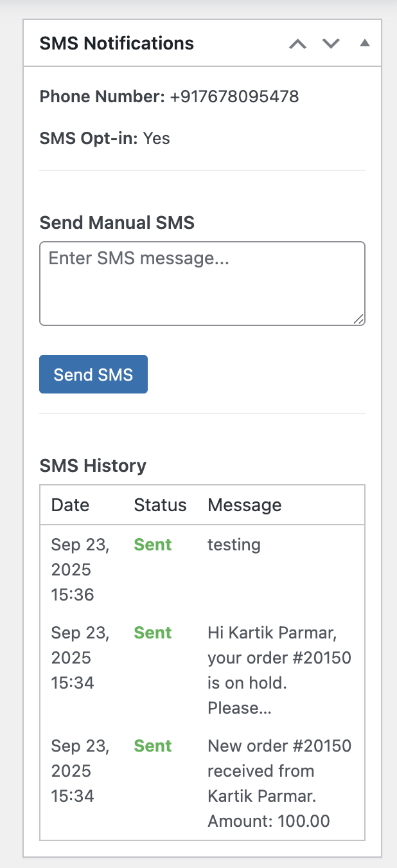Click Sent status of new order message
The height and width of the screenshot is (868, 397).
153,746
